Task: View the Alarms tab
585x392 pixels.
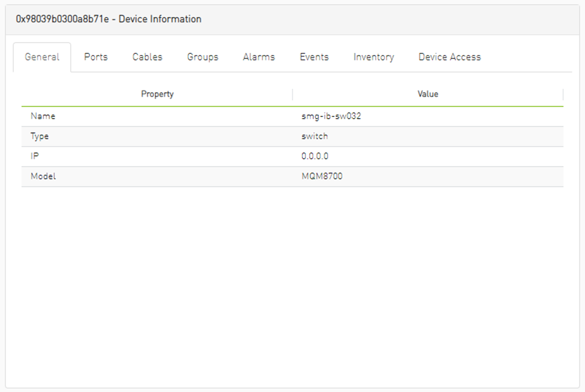Action: 259,57
